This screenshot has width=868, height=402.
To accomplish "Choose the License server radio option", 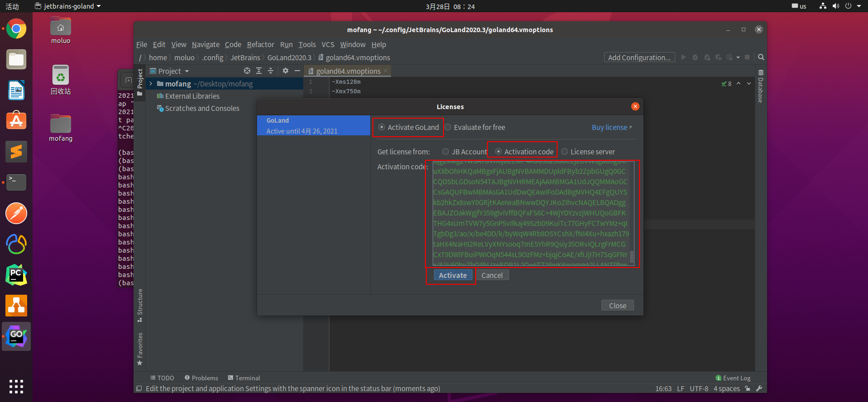I will tap(565, 152).
